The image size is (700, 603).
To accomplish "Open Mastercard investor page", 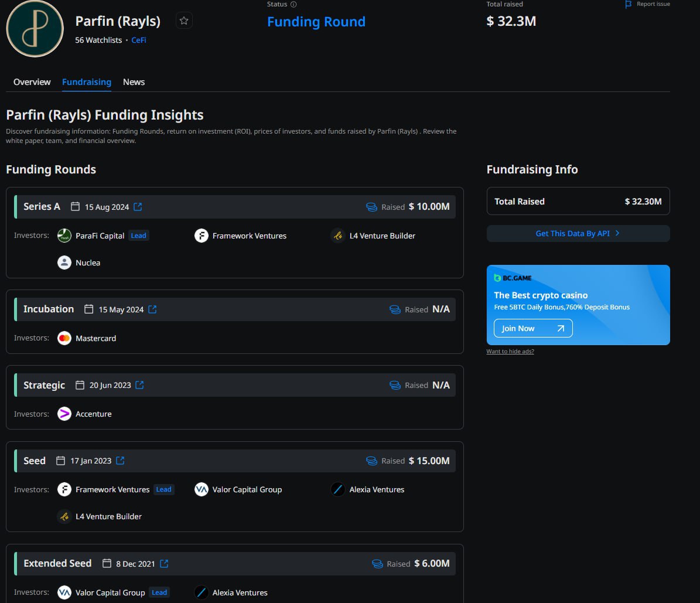I will click(x=95, y=338).
